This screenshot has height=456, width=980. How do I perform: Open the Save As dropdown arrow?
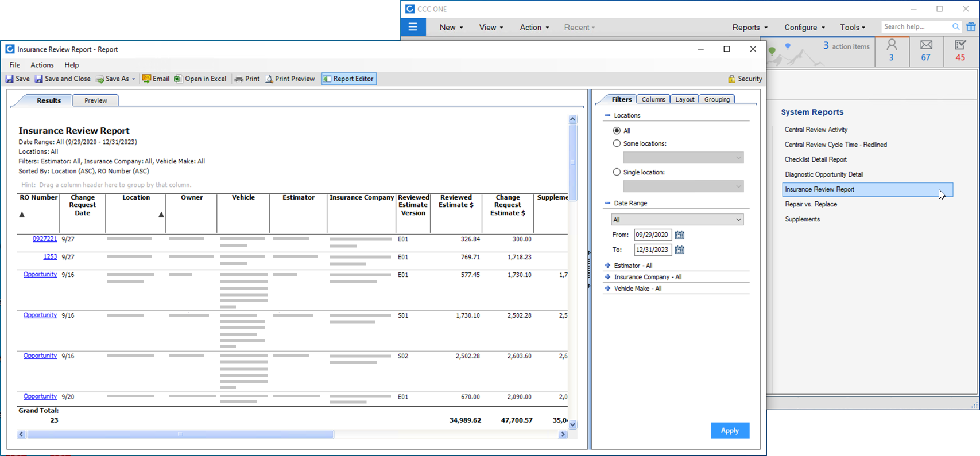tap(134, 79)
